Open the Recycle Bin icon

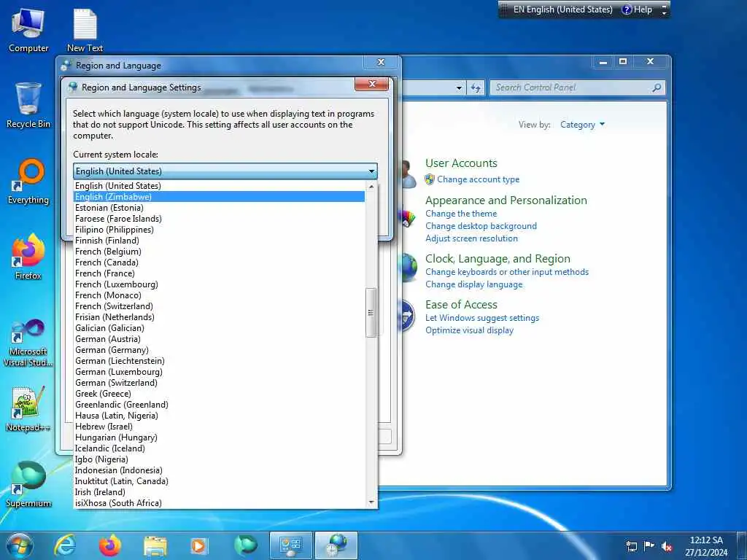(28, 106)
